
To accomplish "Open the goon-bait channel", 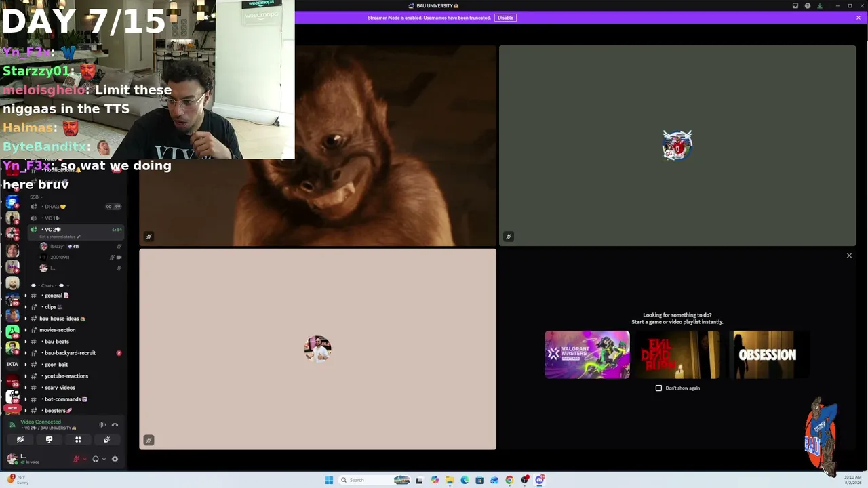I will [x=75, y=365].
